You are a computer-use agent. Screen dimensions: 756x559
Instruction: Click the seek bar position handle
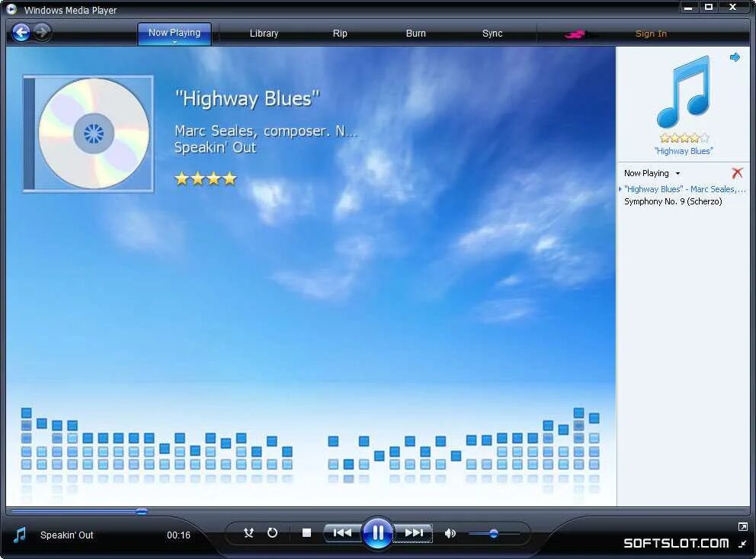pos(141,511)
